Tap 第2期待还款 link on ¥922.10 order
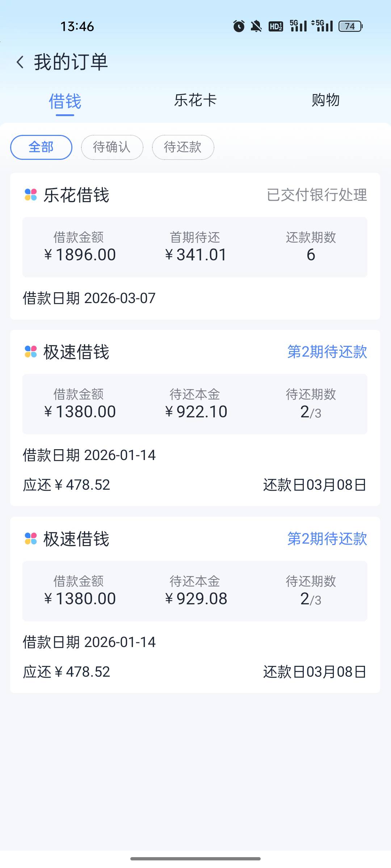 coord(327,352)
